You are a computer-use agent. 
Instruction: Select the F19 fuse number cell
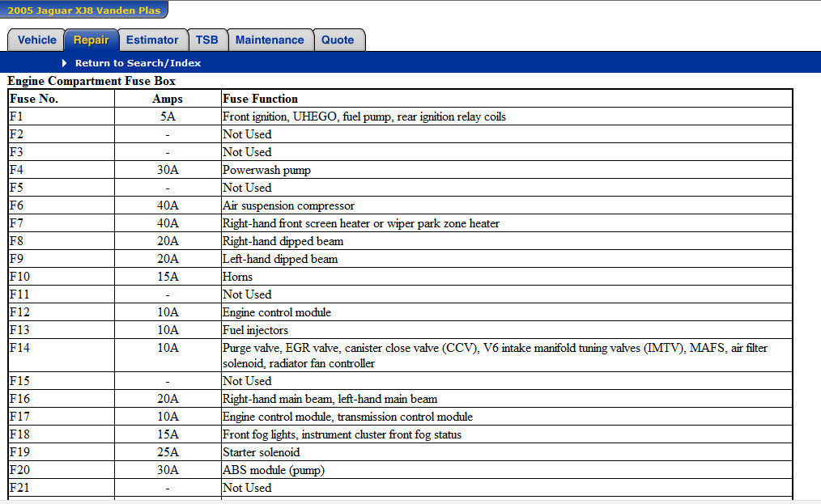[62, 451]
